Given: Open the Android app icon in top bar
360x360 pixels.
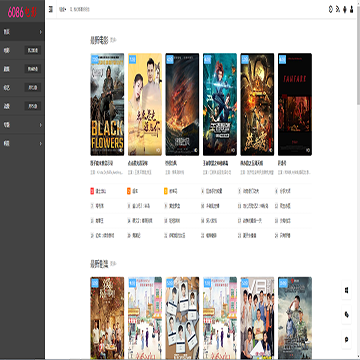Looking at the screenshot, I should click(345, 9).
